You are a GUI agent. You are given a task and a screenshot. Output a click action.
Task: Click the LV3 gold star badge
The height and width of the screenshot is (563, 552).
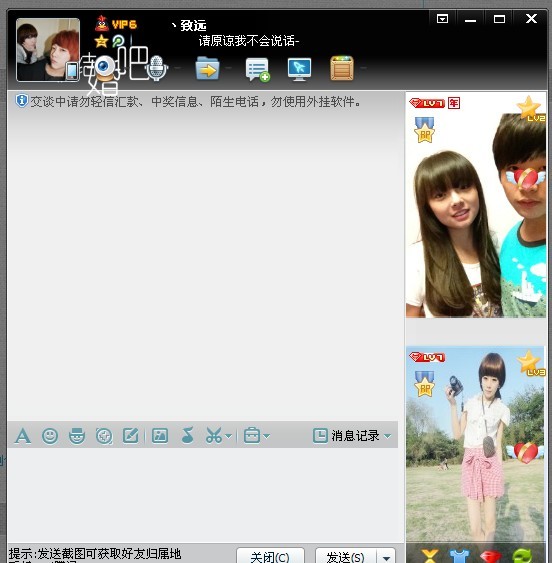tap(531, 363)
